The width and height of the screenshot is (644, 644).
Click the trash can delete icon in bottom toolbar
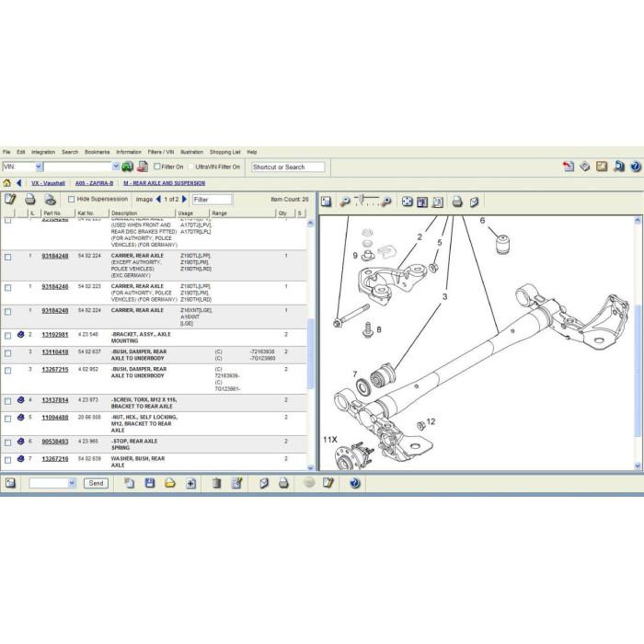point(216,483)
